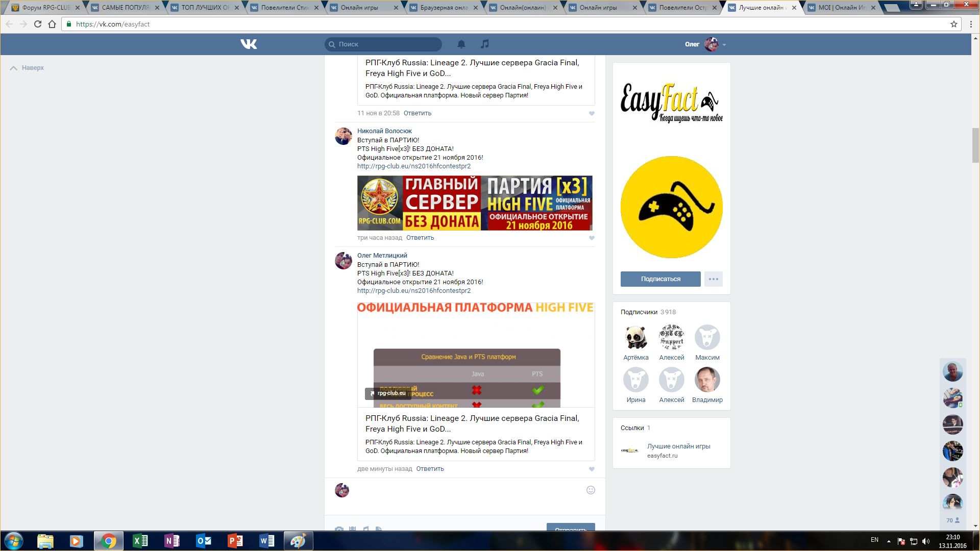Open PowerPoint from the taskbar
Image resolution: width=980 pixels, height=551 pixels.
point(235,541)
